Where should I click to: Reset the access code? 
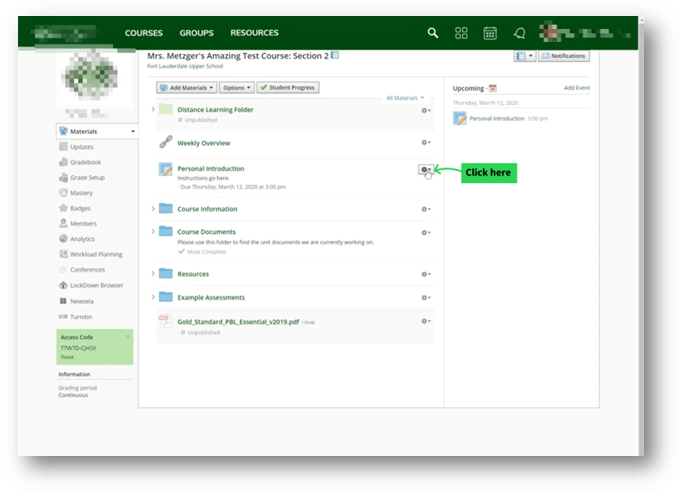[x=67, y=357]
